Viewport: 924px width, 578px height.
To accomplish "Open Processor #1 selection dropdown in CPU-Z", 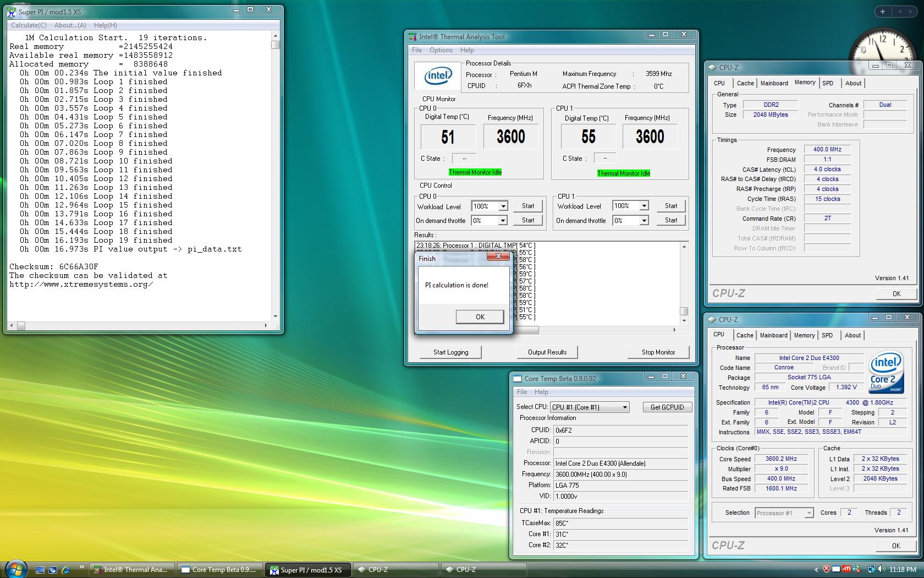I will pyautogui.click(x=809, y=513).
